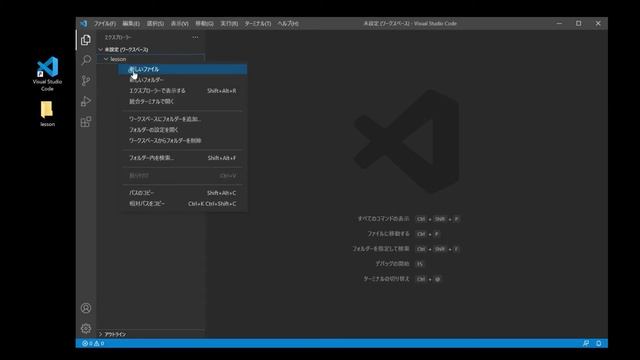Viewport: 640px width, 360px height.
Task: Click the エクスプローラー panel title
Action: pyautogui.click(x=118, y=37)
